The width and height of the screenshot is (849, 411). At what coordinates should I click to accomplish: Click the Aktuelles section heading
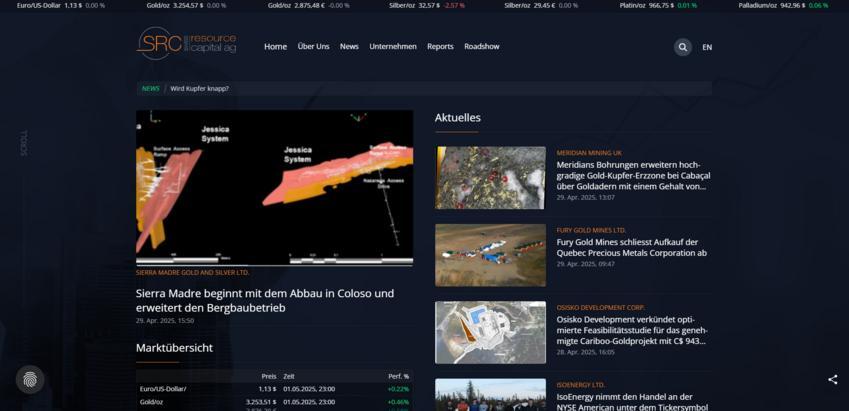tap(458, 118)
